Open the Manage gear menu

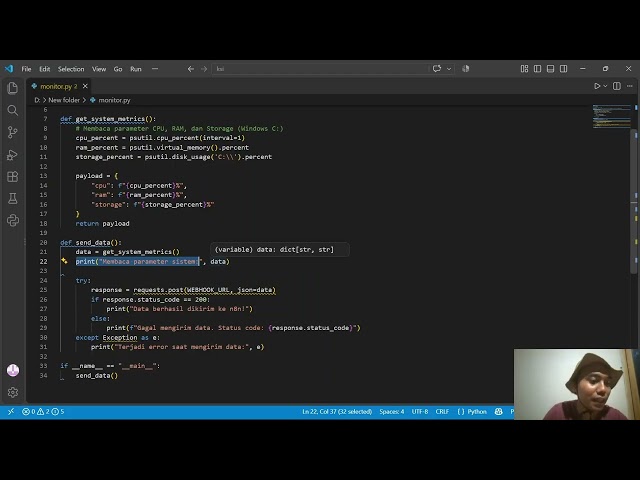(x=13, y=392)
